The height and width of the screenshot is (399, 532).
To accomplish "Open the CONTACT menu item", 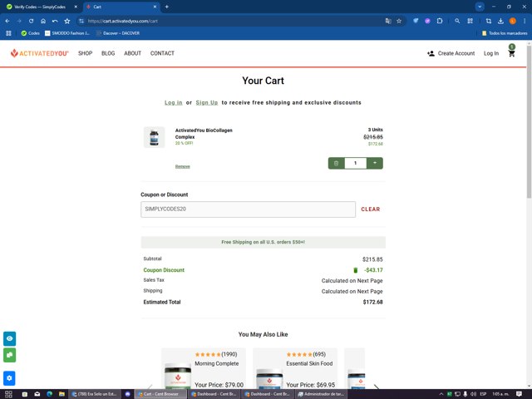I will [x=162, y=53].
